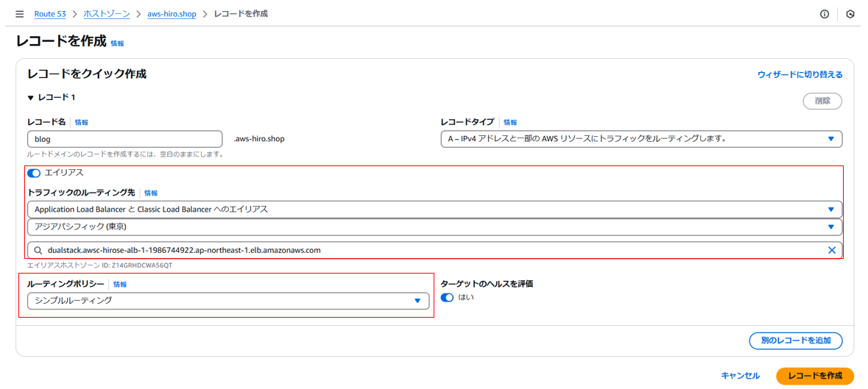Toggle the エイリアス switch
Screen dimensions: 868x389
click(x=34, y=173)
